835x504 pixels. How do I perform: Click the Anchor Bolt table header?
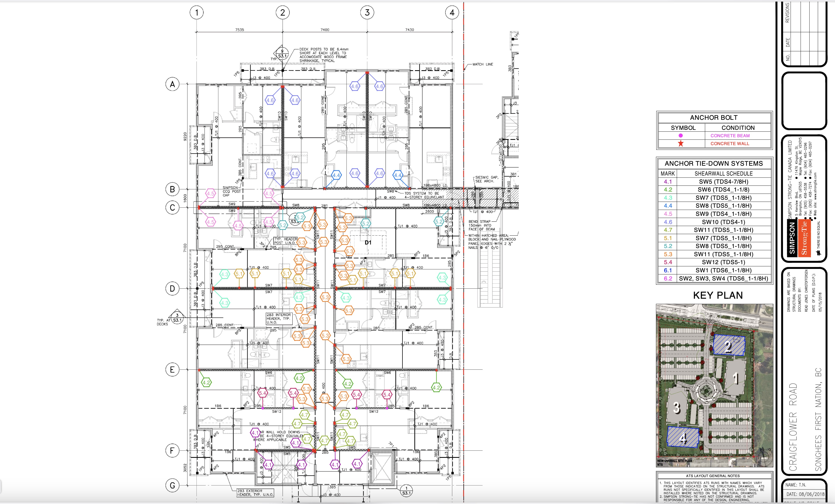[714, 117]
